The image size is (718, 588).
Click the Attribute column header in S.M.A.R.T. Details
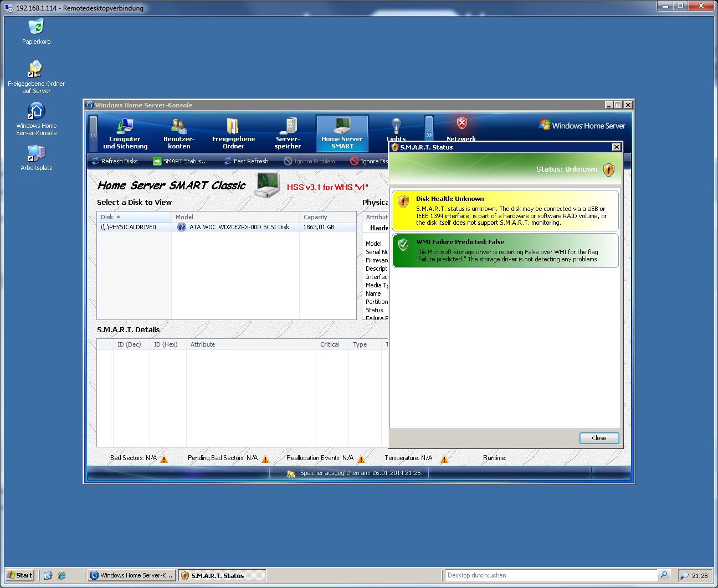pyautogui.click(x=251, y=344)
